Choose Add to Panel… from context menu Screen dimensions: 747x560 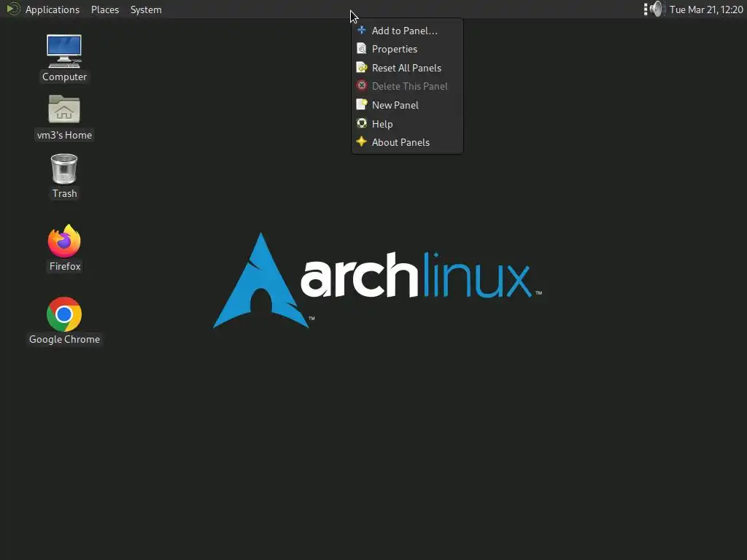click(x=407, y=31)
